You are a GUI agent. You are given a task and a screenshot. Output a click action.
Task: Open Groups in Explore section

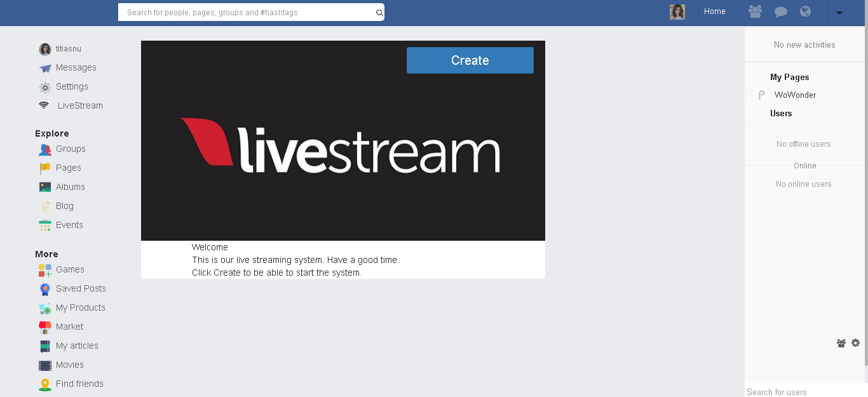[71, 149]
